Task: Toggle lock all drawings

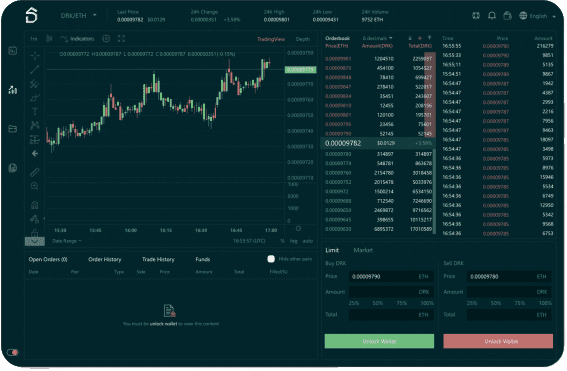Action: click(x=35, y=233)
